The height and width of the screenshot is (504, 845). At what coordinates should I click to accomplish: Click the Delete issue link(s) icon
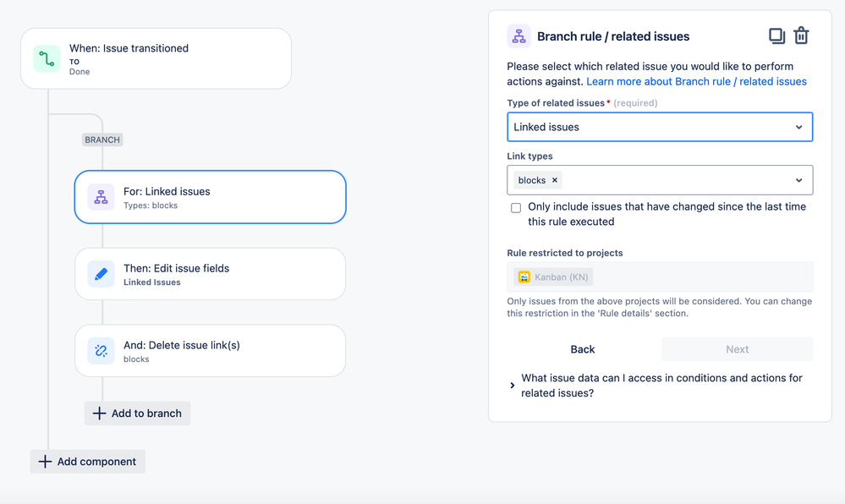pyautogui.click(x=101, y=351)
